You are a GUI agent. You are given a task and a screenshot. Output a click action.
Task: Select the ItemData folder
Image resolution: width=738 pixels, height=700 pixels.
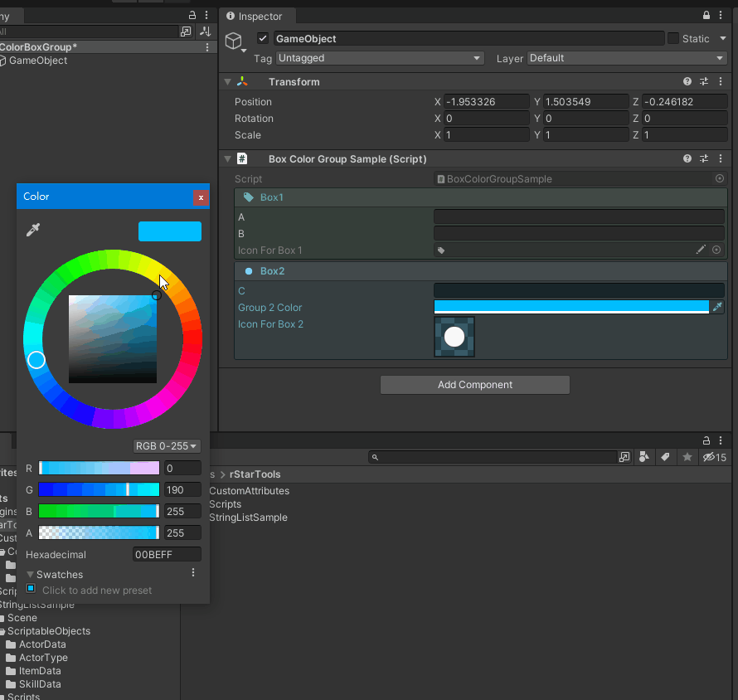pyautogui.click(x=40, y=670)
